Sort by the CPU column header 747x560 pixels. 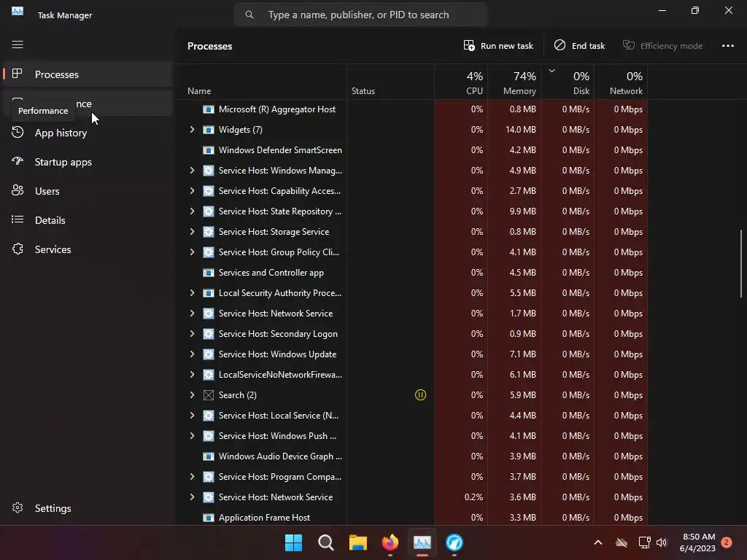[461, 83]
